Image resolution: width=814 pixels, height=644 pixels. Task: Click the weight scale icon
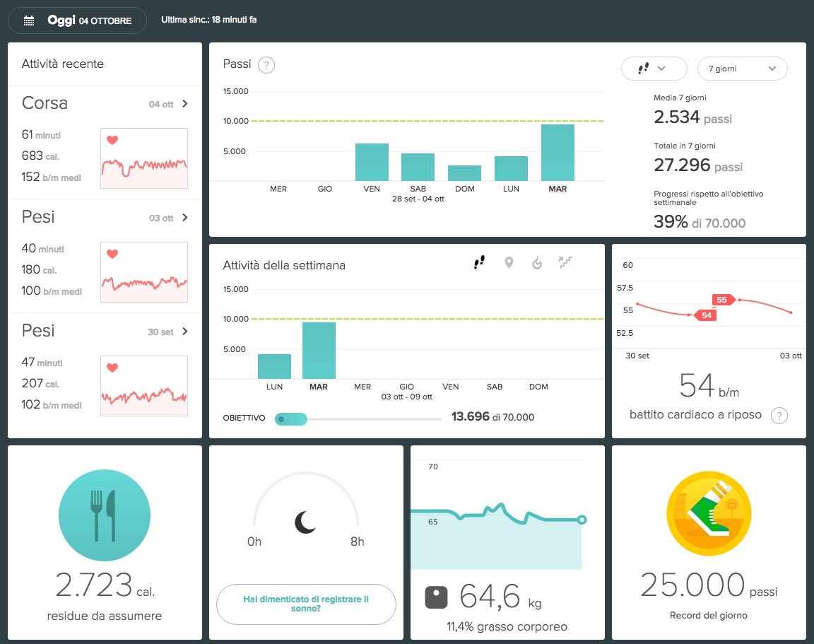[x=437, y=597]
